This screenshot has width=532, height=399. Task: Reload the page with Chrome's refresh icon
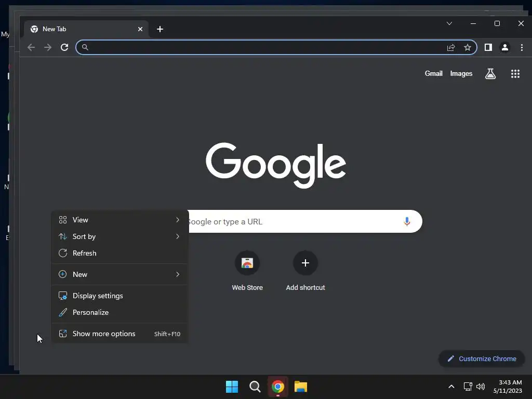pos(64,47)
